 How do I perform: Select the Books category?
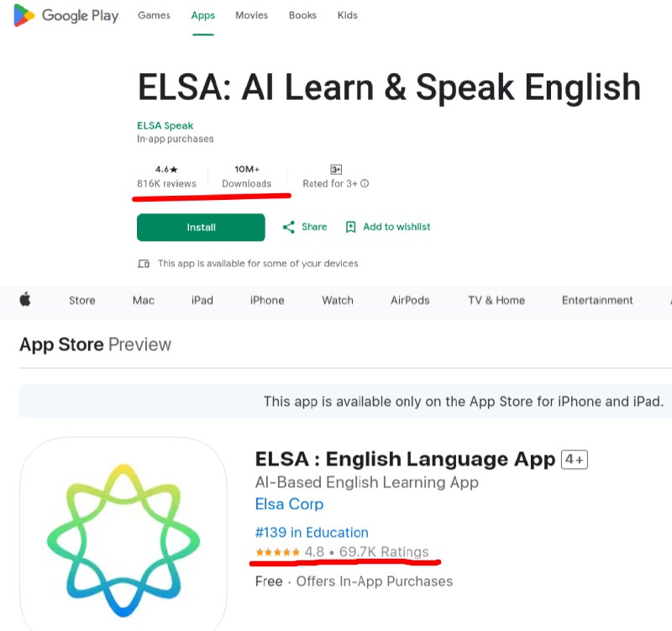point(302,15)
